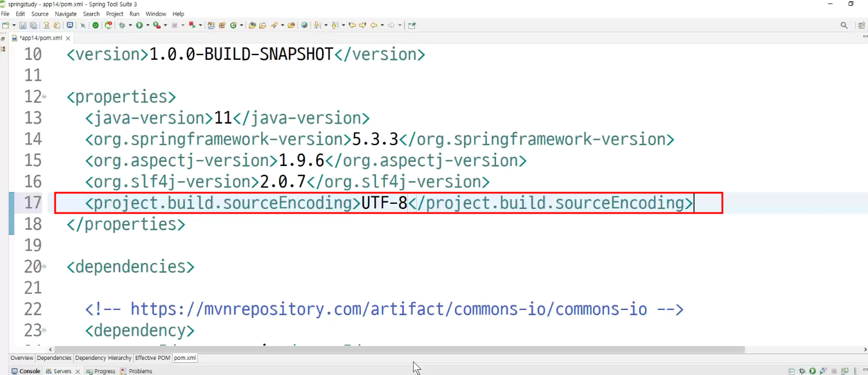
Task: Click the New Java Class green icon
Action: click(233, 26)
